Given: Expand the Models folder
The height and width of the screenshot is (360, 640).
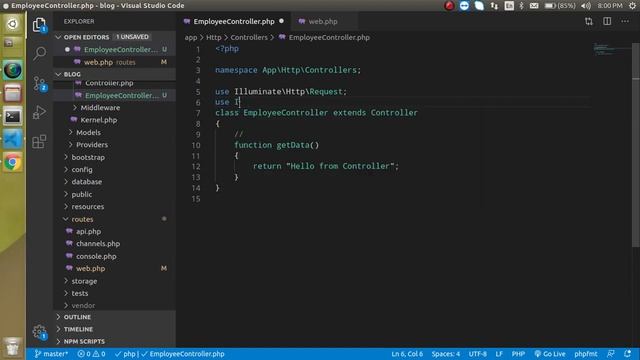Looking at the screenshot, I should [x=88, y=133].
